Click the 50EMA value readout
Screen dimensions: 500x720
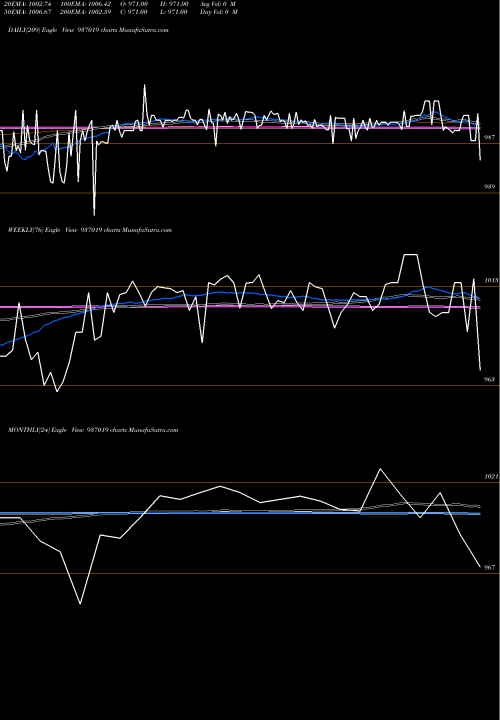tap(27, 12)
